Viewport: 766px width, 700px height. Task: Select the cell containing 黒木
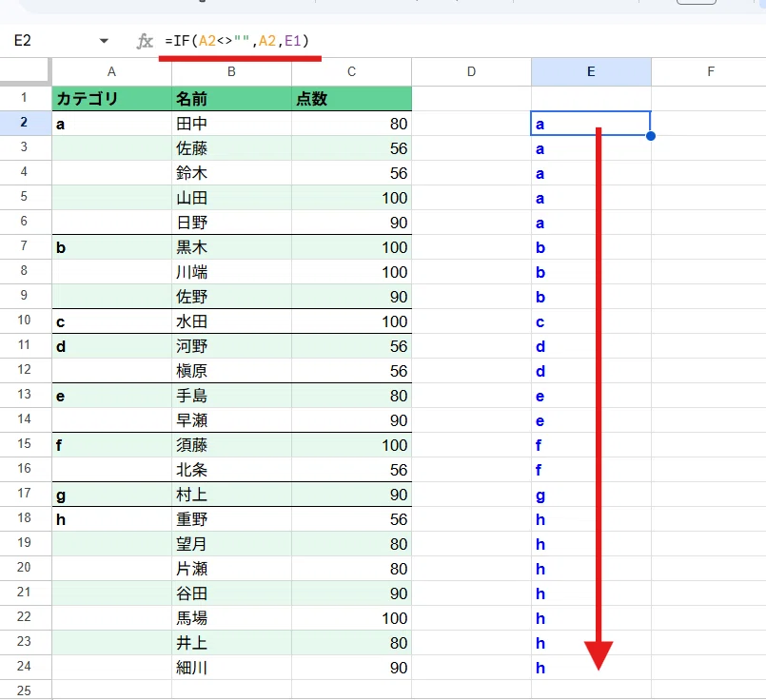point(231,247)
